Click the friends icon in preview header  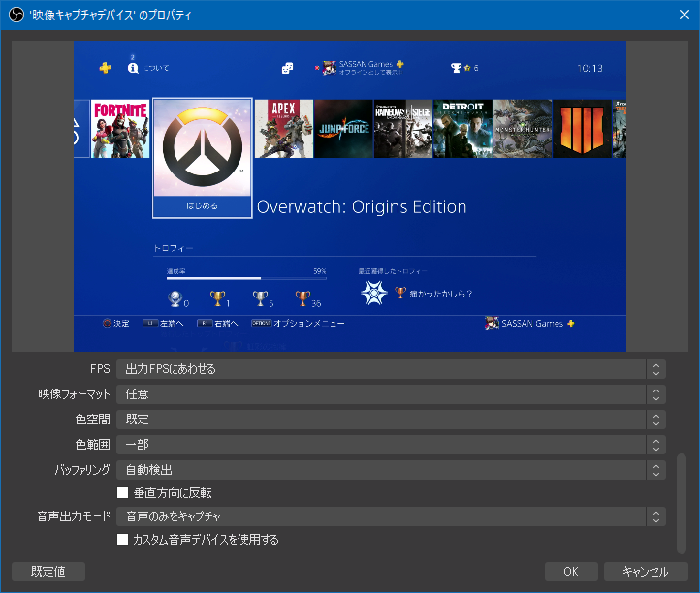(288, 68)
